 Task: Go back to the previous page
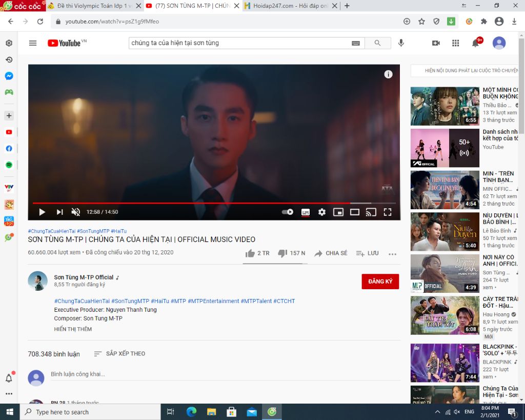11,22
